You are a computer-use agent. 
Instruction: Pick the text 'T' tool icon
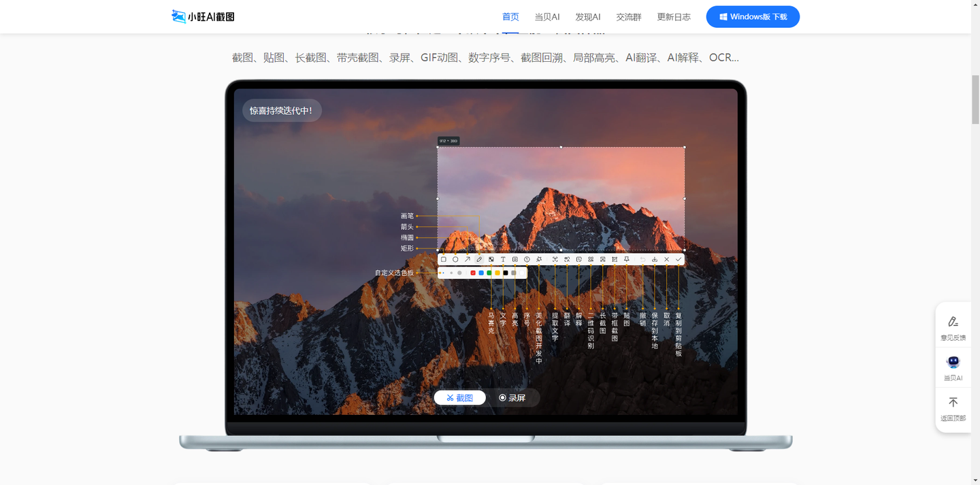503,259
